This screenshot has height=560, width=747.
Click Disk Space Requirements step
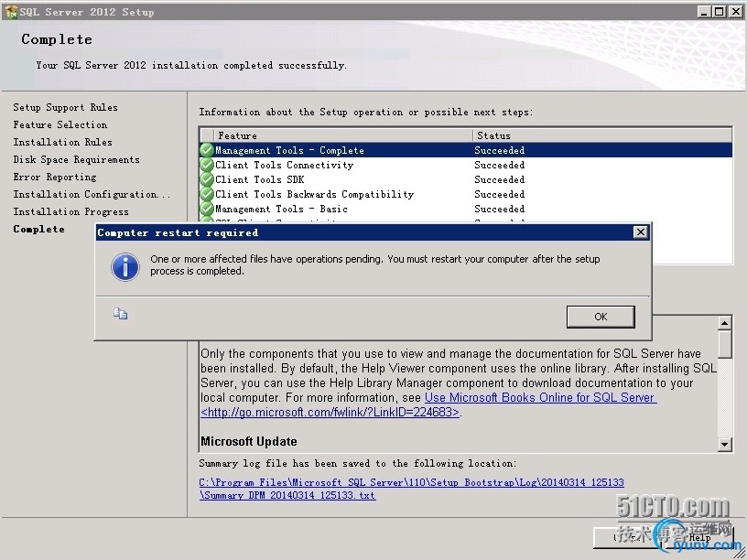(76, 159)
